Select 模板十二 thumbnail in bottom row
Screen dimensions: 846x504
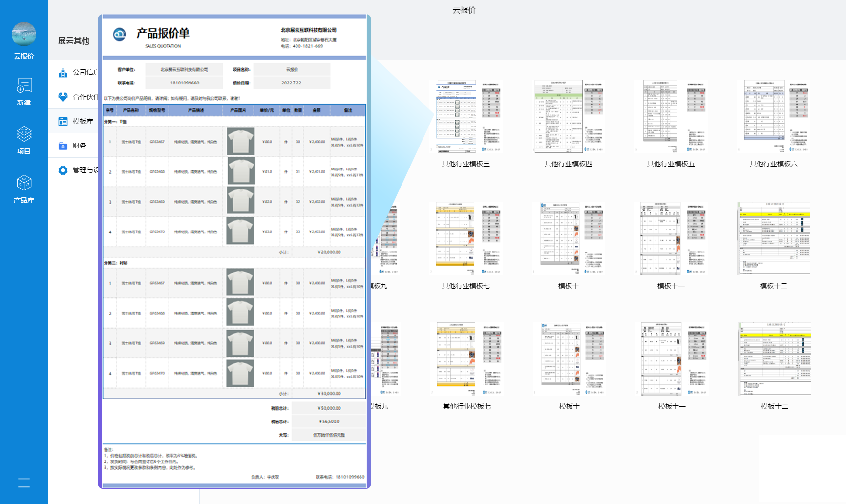[x=774, y=359]
